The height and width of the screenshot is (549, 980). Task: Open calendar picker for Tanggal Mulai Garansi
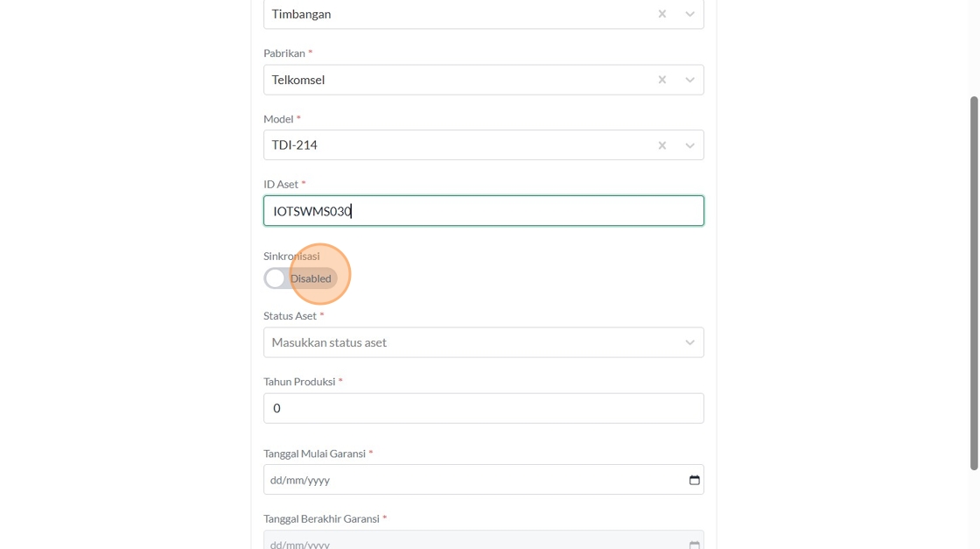point(695,480)
